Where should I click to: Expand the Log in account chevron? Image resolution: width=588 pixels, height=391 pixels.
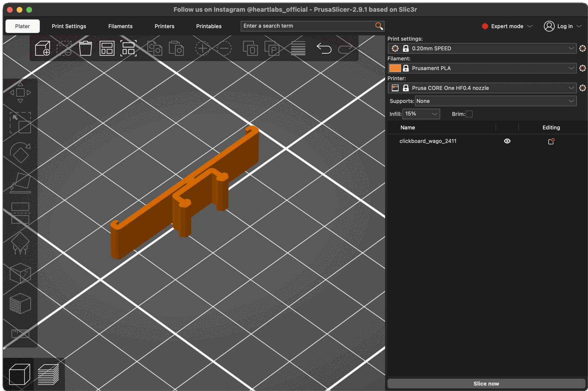(579, 26)
